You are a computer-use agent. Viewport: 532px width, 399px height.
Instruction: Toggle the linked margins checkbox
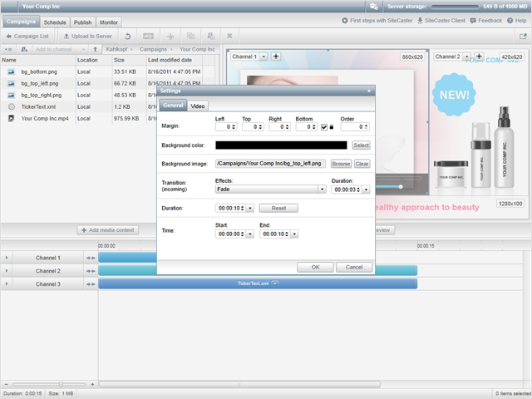323,127
